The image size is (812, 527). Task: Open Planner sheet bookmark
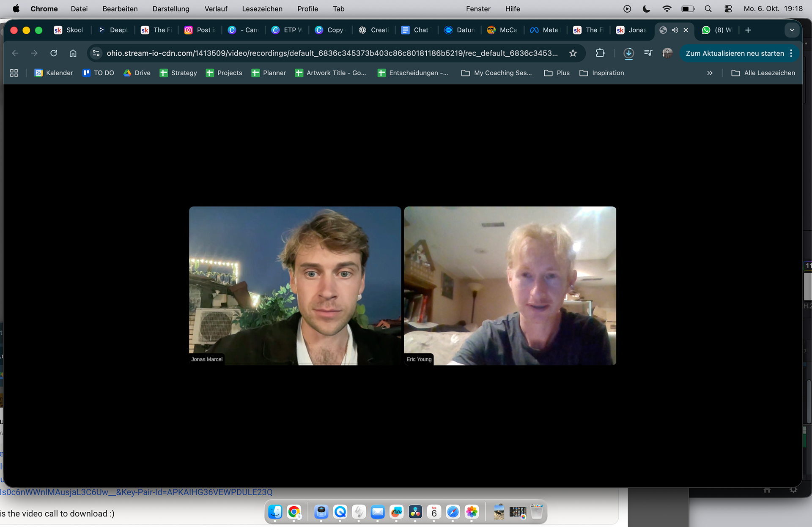269,73
